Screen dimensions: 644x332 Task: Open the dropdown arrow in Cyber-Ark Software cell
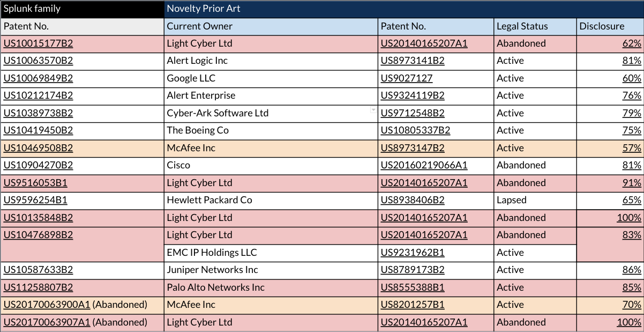(373, 109)
